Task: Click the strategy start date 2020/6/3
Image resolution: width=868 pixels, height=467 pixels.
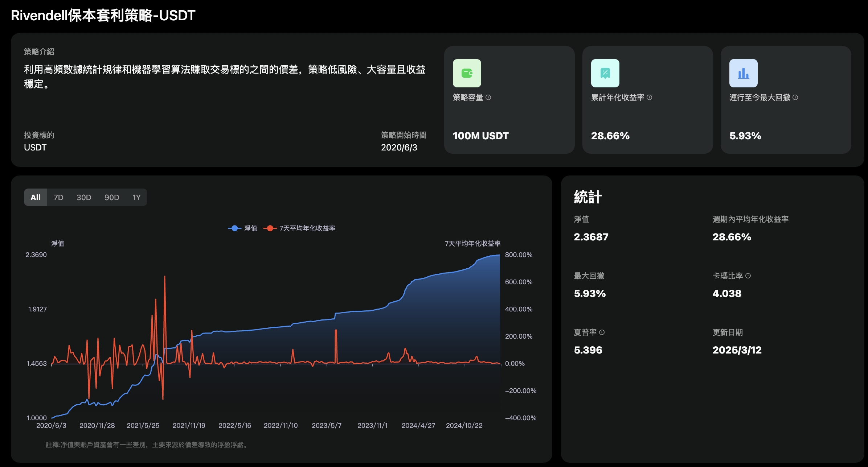Action: point(399,148)
